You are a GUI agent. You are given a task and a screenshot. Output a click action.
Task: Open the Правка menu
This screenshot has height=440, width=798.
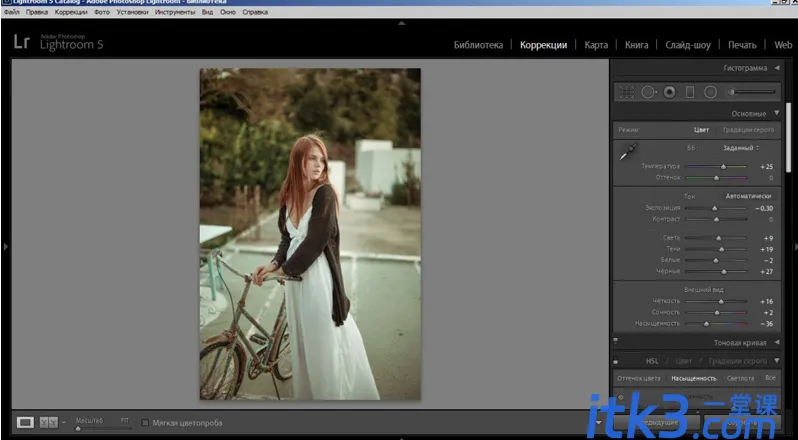click(x=37, y=12)
